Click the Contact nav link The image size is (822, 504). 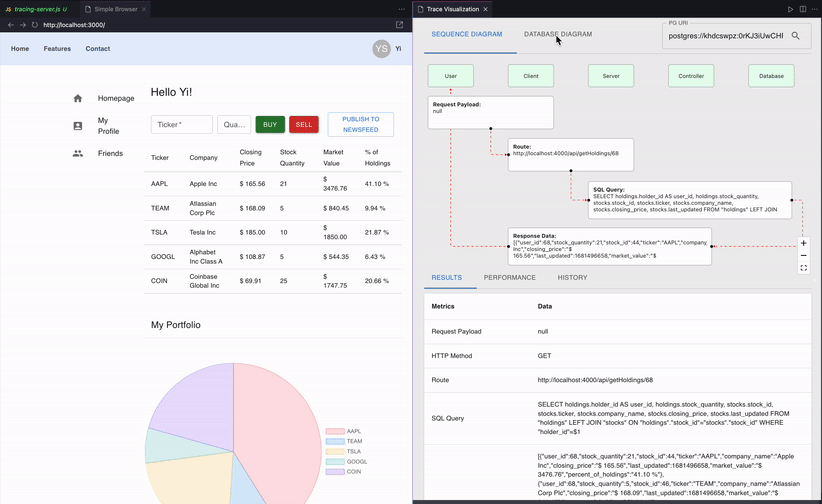tap(98, 49)
